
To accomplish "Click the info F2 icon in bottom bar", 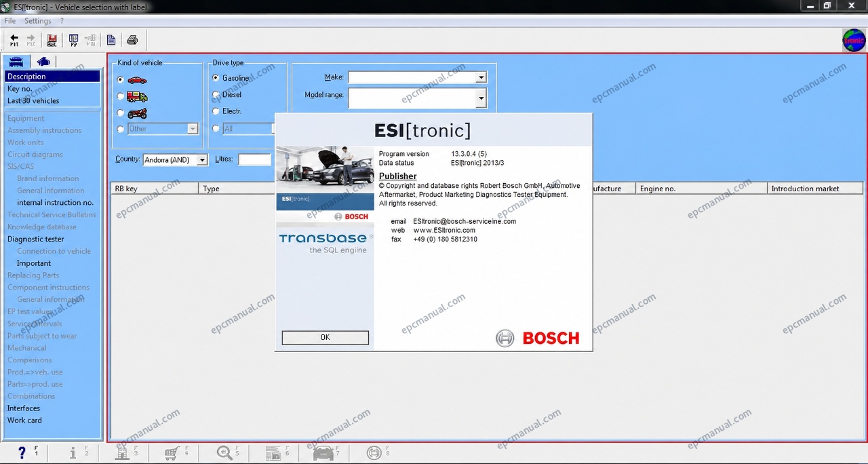I will point(73,452).
